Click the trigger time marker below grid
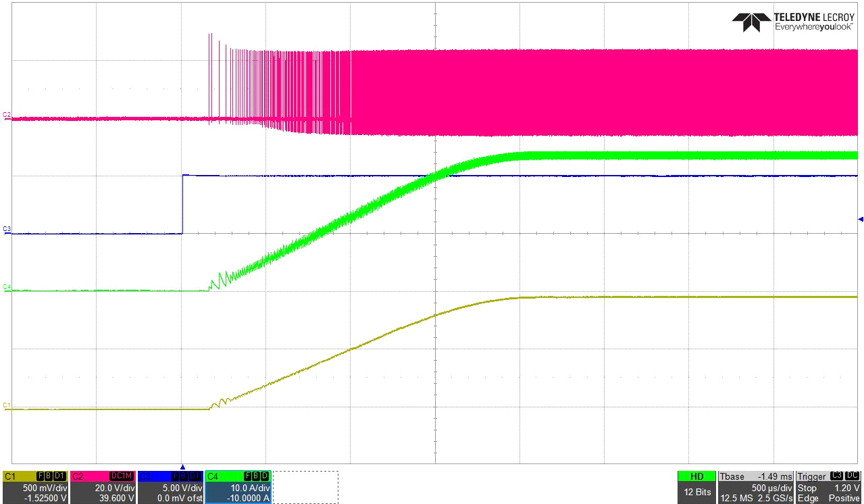 click(x=182, y=467)
